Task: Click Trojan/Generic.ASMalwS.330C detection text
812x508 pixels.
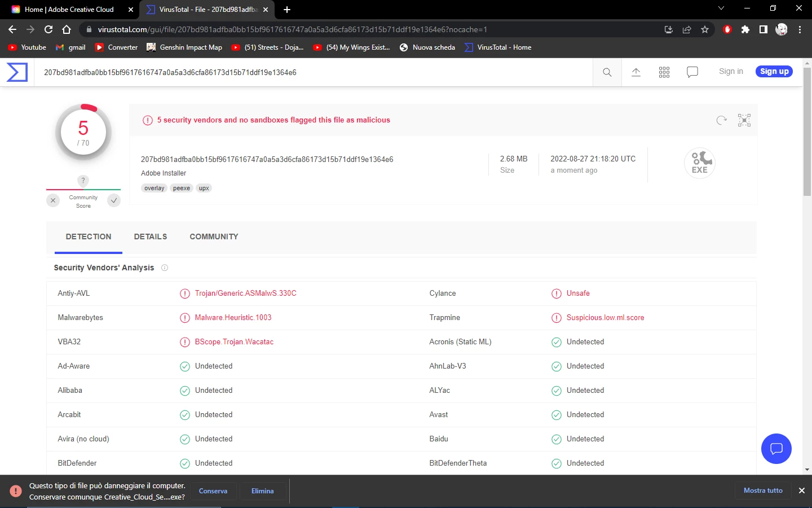Action: click(x=245, y=294)
